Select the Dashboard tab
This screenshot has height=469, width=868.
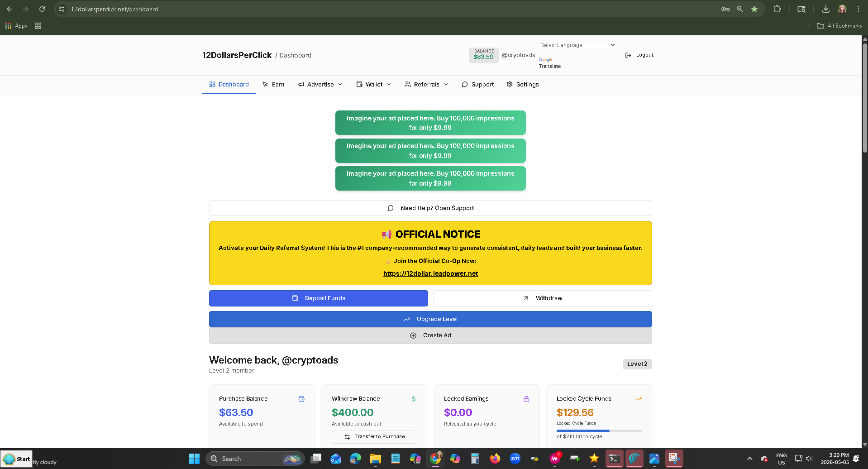229,85
